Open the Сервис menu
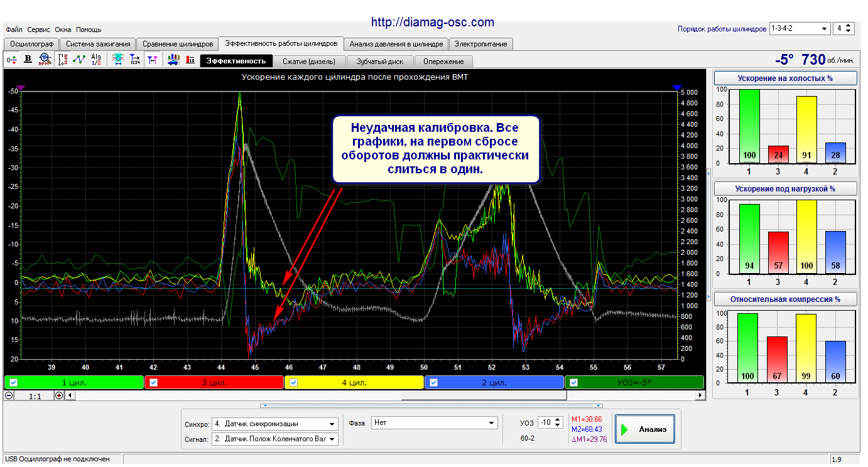This screenshot has height=467, width=868. (x=39, y=30)
